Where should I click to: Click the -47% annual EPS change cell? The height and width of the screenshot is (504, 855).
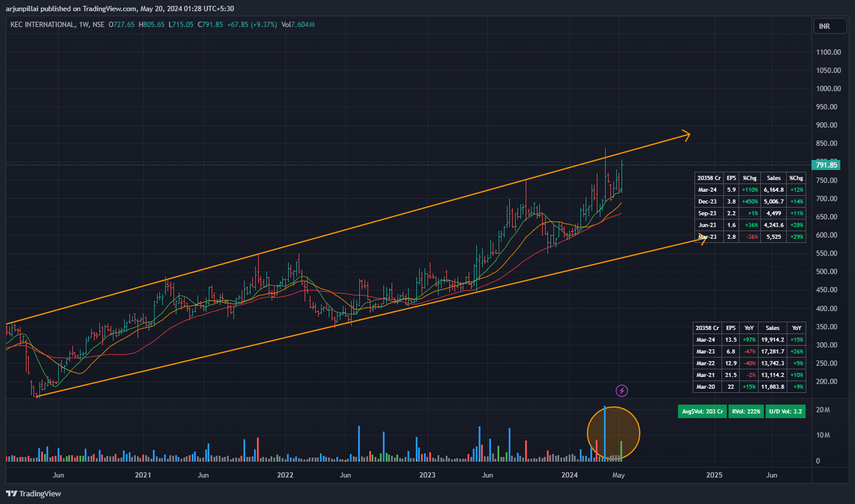748,352
